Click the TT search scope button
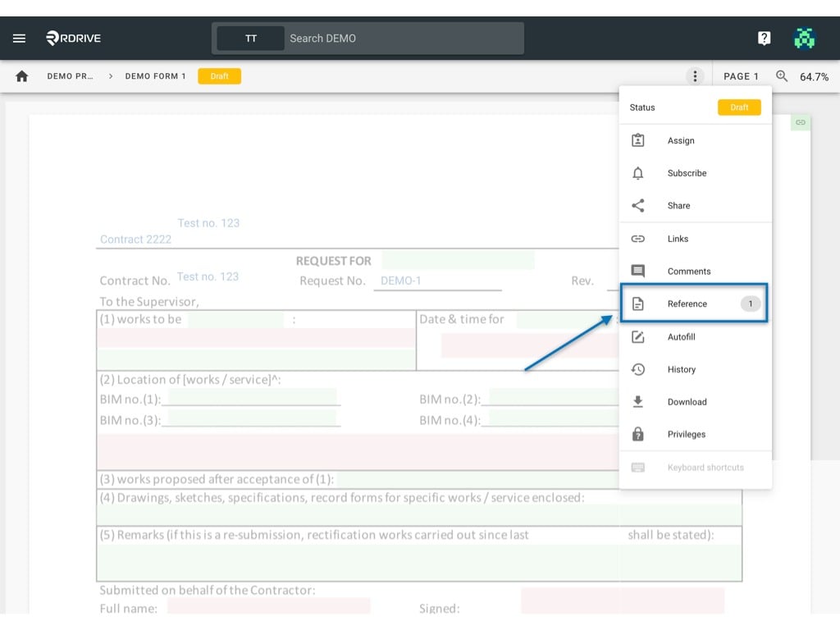The height and width of the screenshot is (630, 840). [x=251, y=39]
